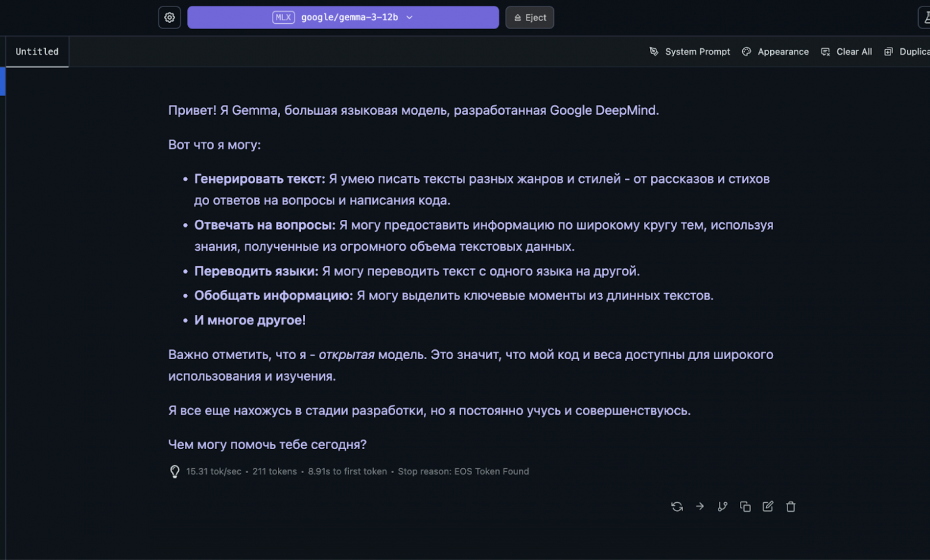Continue the assistant's response with the arrow icon

pos(700,506)
